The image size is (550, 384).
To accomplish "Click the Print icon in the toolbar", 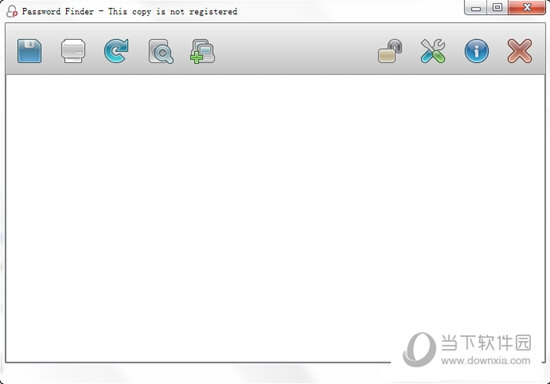I will point(73,51).
